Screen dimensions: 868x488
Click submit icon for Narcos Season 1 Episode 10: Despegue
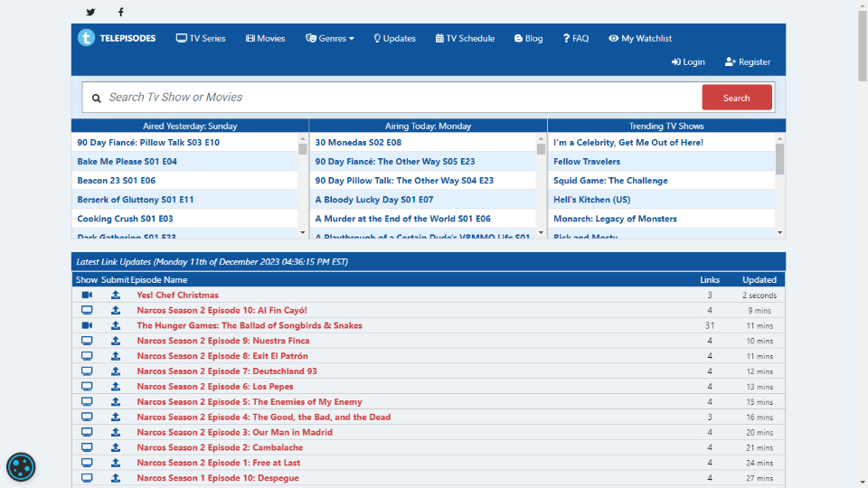pos(115,477)
